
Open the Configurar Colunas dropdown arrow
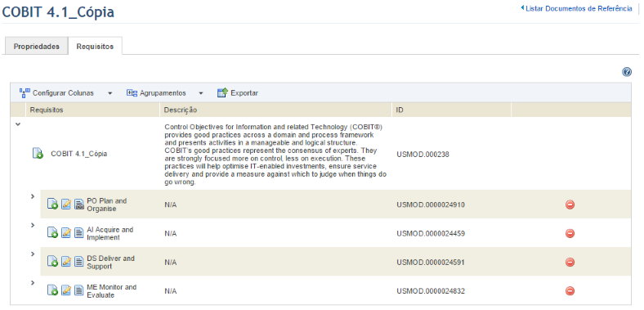pos(110,93)
